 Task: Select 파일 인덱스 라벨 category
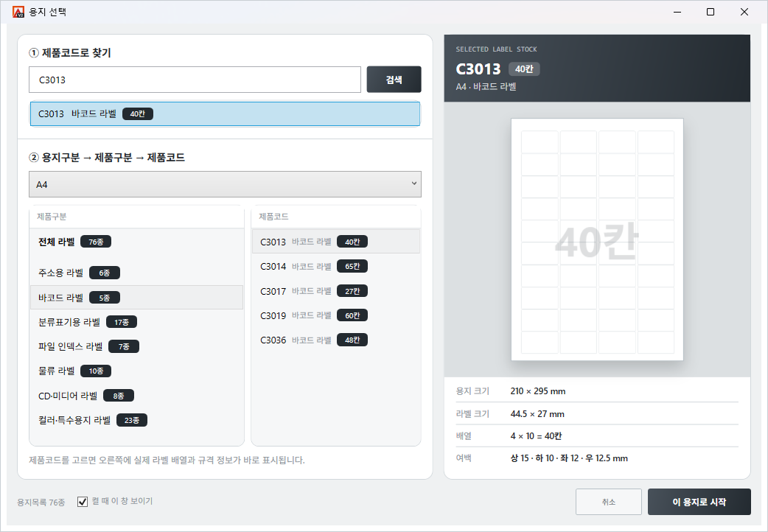click(136, 346)
